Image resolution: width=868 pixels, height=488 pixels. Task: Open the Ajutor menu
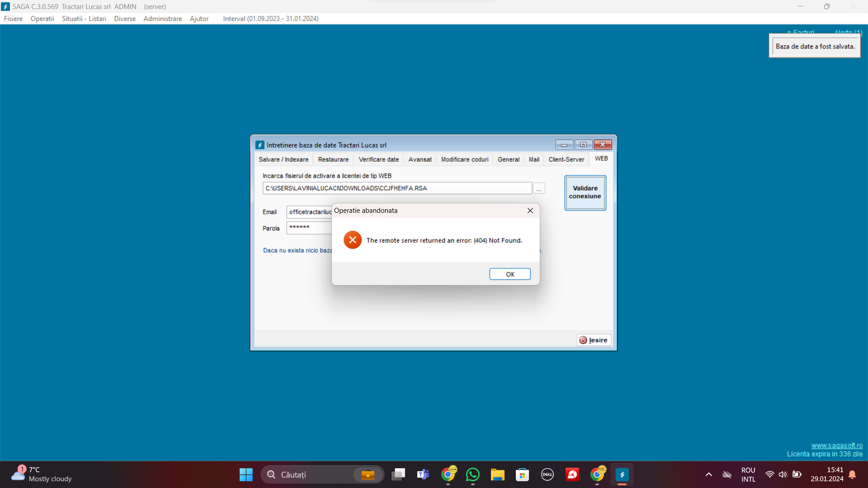[199, 19]
